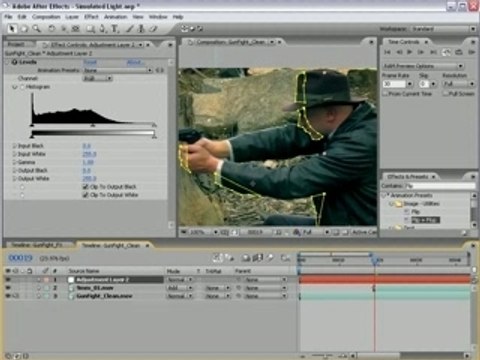Open the Animation menu
This screenshot has width=480, height=360.
pos(115,17)
